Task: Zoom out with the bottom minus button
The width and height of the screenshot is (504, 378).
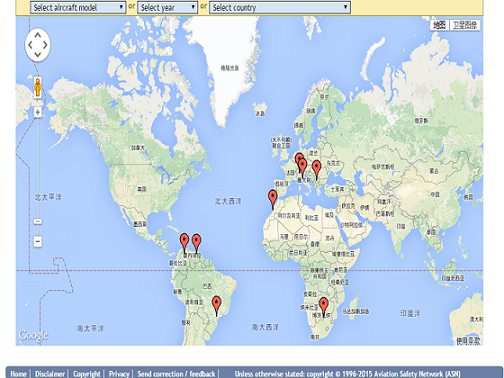Action: click(x=38, y=241)
